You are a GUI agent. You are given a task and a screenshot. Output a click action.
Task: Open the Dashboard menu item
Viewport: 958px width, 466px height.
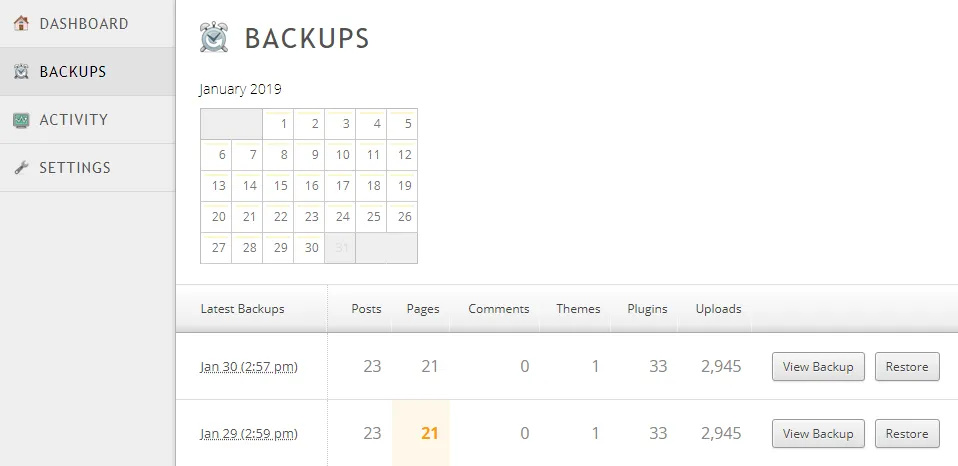pos(84,24)
